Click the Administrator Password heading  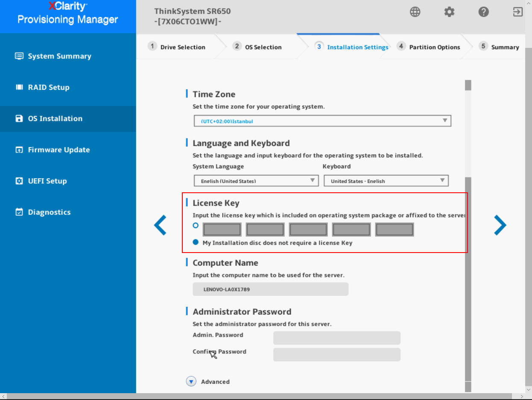point(242,312)
